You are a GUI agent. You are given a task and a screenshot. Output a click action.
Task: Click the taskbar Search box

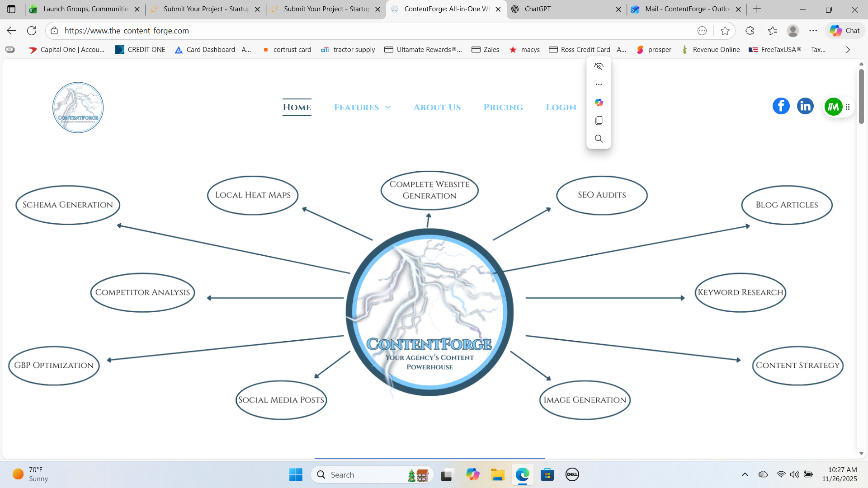click(x=372, y=474)
